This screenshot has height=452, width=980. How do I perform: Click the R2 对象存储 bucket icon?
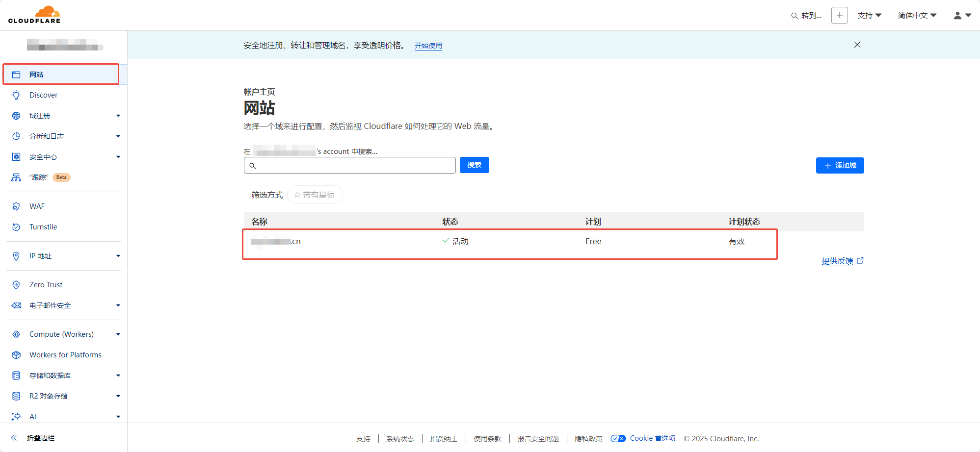point(16,396)
